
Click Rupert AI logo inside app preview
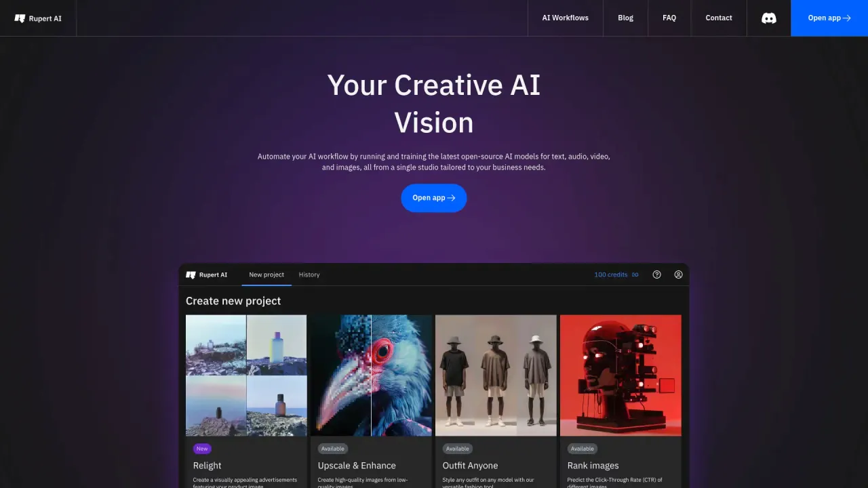pos(207,274)
